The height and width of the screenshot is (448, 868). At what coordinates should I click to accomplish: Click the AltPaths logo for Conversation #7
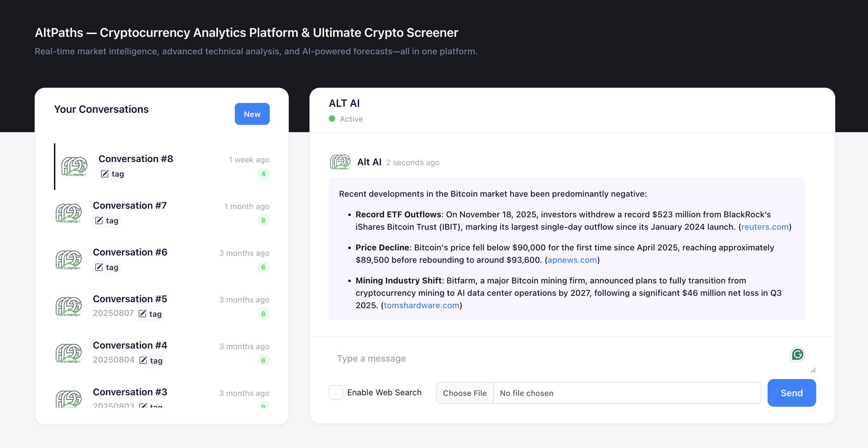coord(69,213)
